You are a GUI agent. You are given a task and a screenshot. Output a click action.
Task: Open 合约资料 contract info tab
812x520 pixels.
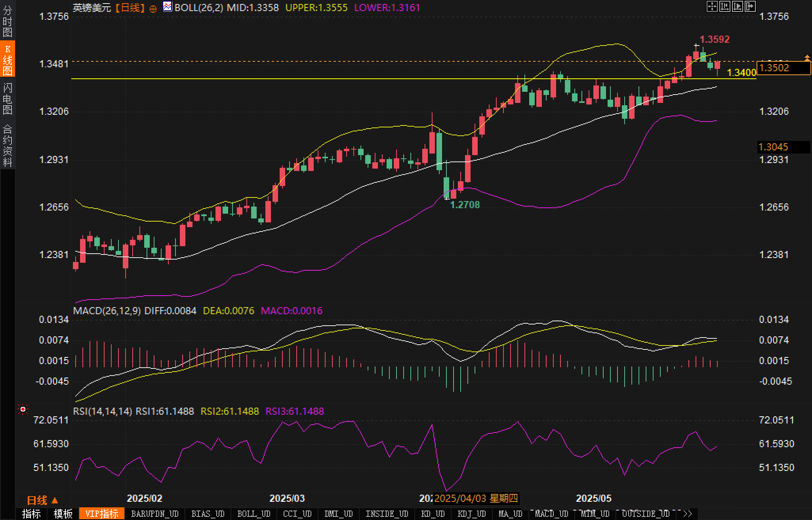click(x=8, y=145)
